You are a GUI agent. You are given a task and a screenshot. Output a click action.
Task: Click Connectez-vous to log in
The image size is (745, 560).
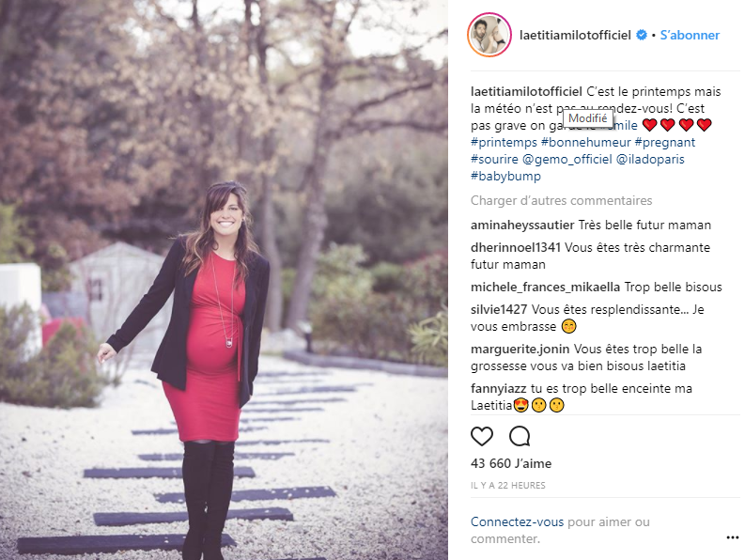click(517, 522)
